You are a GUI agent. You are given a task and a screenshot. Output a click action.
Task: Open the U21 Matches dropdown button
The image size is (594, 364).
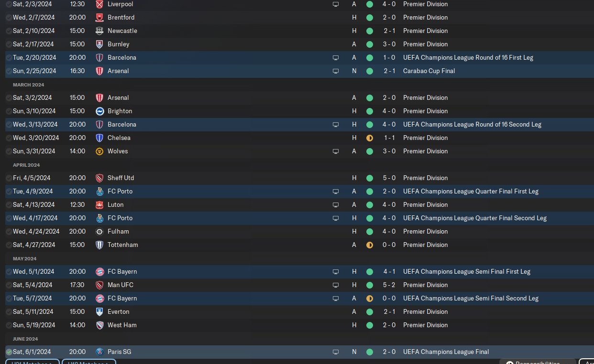[33, 362]
